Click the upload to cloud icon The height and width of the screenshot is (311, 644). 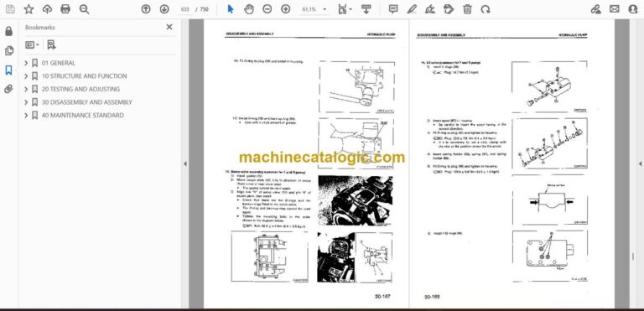click(x=47, y=9)
